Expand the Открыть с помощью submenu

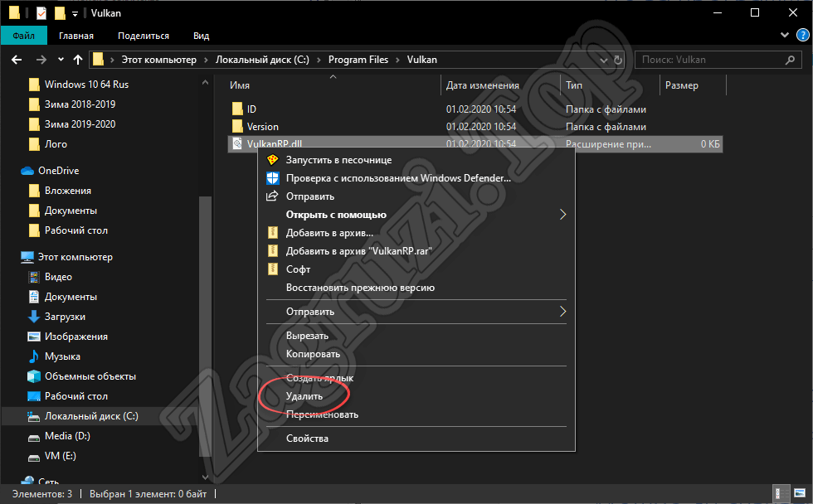562,215
